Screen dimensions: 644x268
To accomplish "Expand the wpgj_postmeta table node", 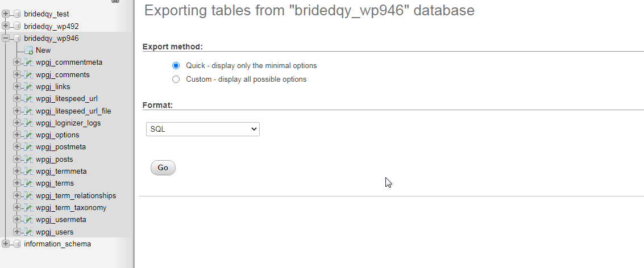I will [17, 148].
